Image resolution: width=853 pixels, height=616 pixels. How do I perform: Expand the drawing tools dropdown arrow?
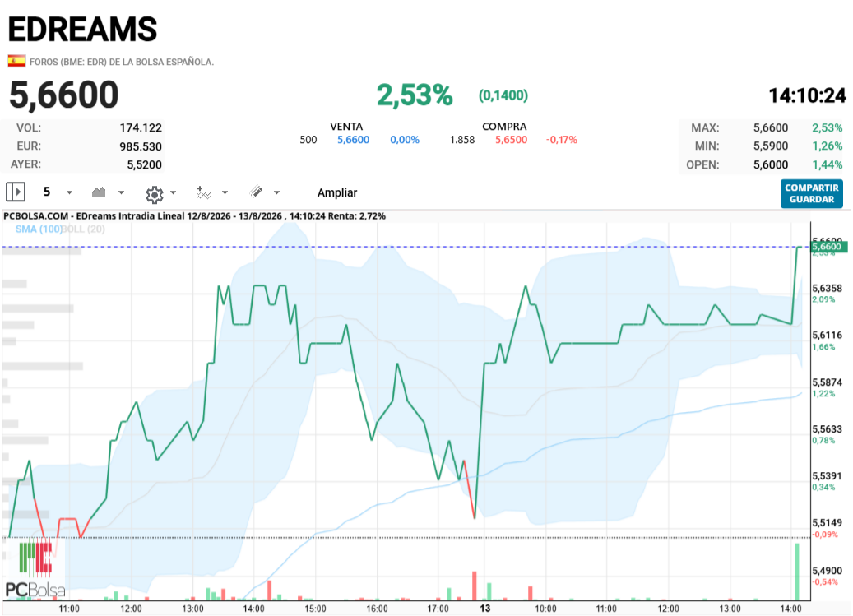click(x=276, y=192)
